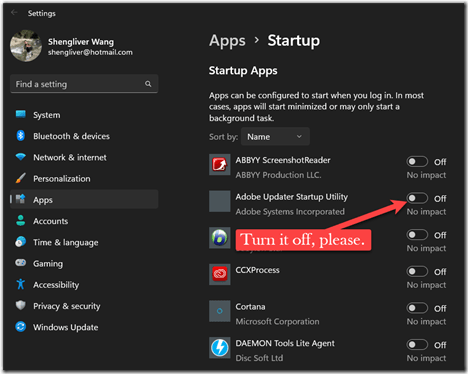Click the user name Shengliver Wang
This screenshot has width=468, height=374.
(81, 42)
